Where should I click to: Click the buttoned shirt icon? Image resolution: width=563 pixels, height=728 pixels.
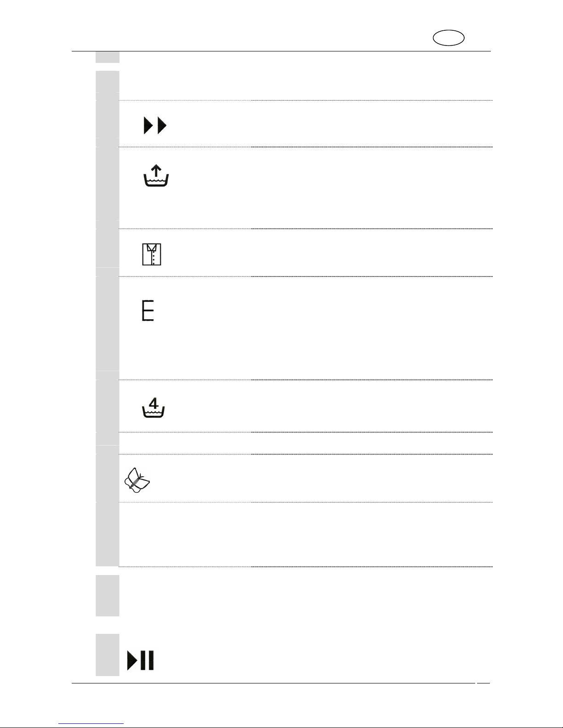(x=152, y=254)
